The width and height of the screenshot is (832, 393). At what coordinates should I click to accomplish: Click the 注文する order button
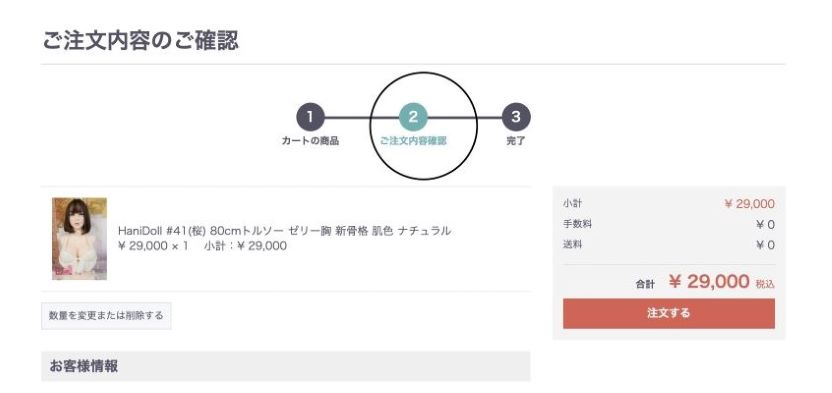(x=669, y=313)
